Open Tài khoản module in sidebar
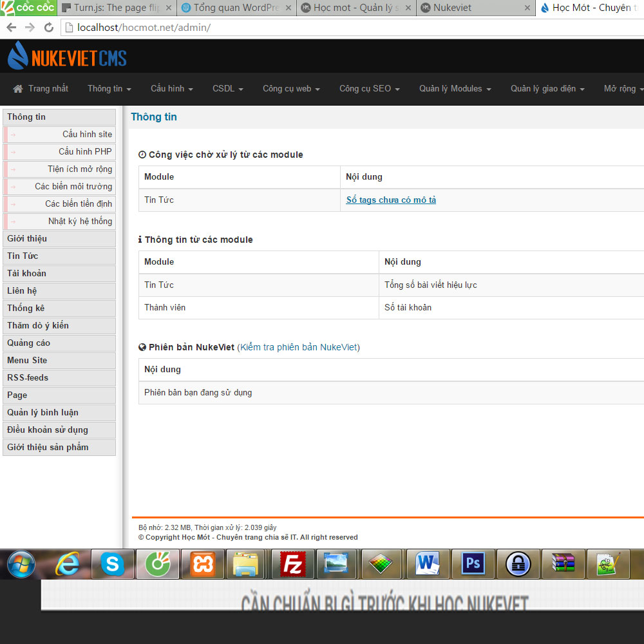The width and height of the screenshot is (644, 644). [x=59, y=274]
